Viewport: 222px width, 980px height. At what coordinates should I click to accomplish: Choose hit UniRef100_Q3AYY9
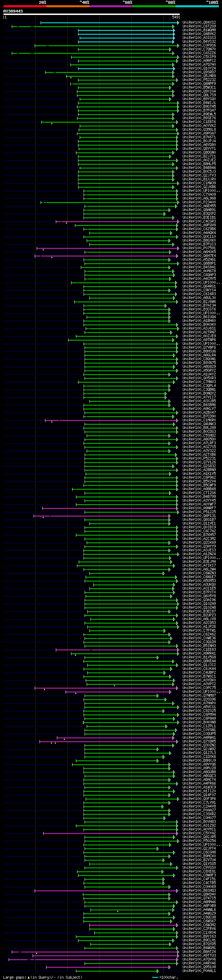click(x=199, y=546)
